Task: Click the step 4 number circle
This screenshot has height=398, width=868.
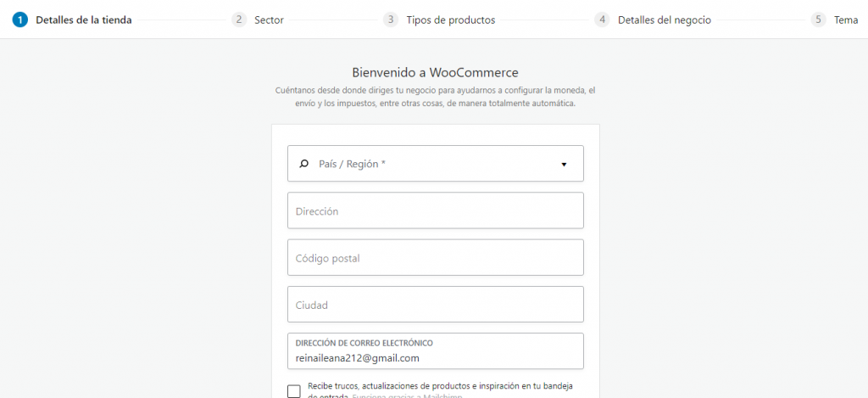Action: tap(602, 20)
